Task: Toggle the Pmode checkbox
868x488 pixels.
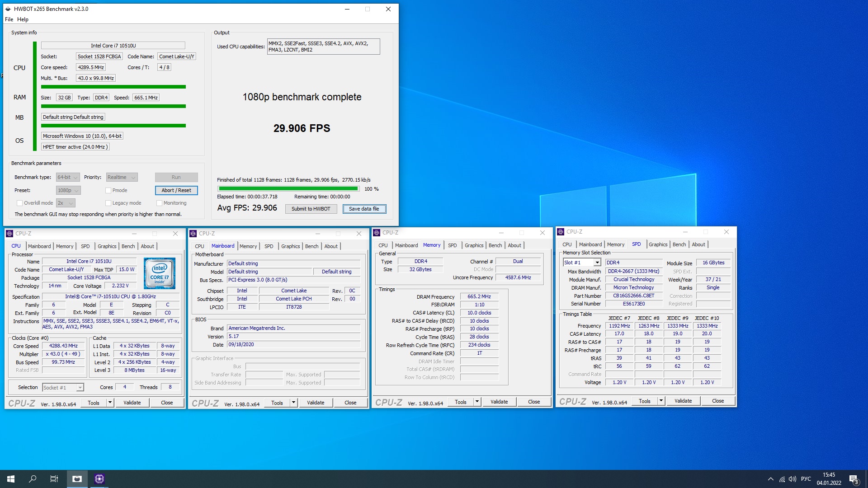Action: tap(108, 191)
